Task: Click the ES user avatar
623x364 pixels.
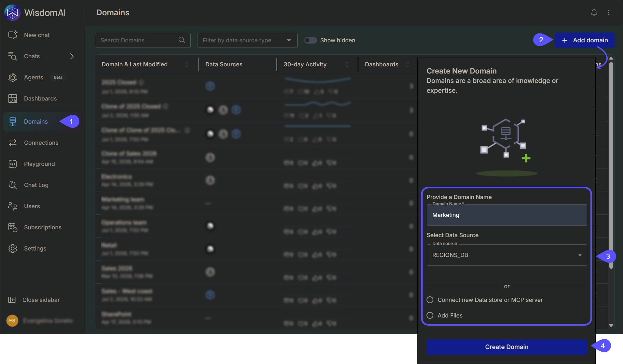Action: [x=12, y=320]
